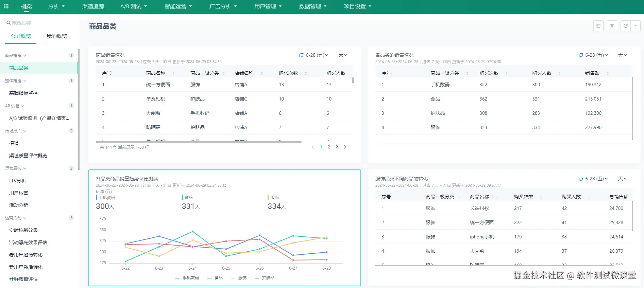The height and width of the screenshot is (288, 644).
Task: Open 活动曝光效果评估 in sidebar
Action: [28, 242]
